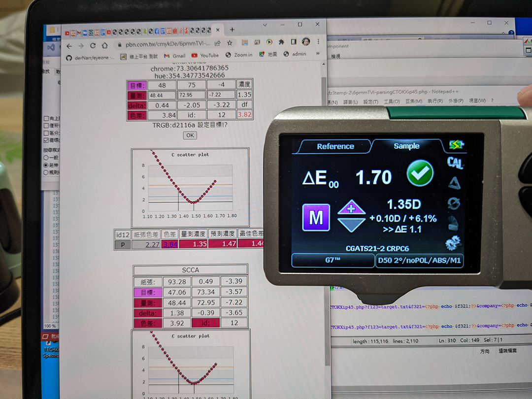Uncheck the 循環 wrap-around checkbox
The image size is (532, 399).
pyautogui.click(x=46, y=140)
